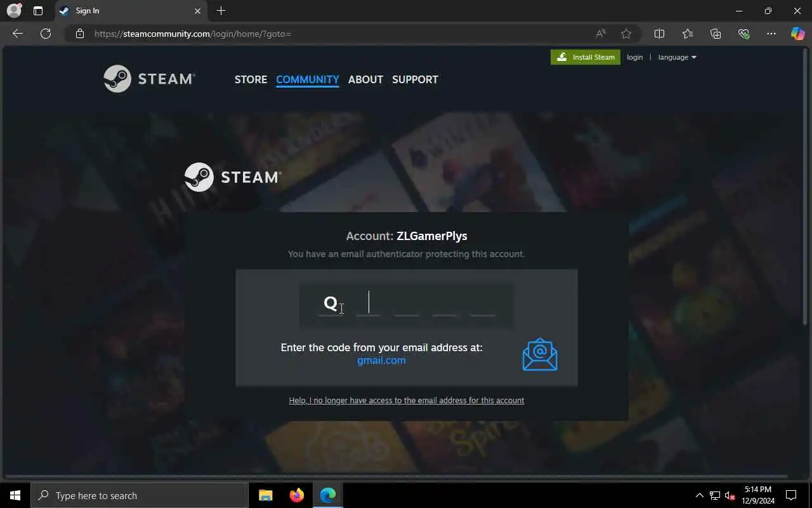The image size is (812, 508).
Task: Go back to the previous page
Action: pyautogui.click(x=18, y=34)
